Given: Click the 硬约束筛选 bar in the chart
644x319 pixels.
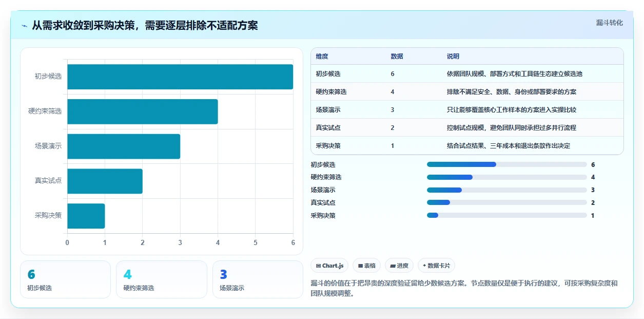Looking at the screenshot, I should pos(143,111).
